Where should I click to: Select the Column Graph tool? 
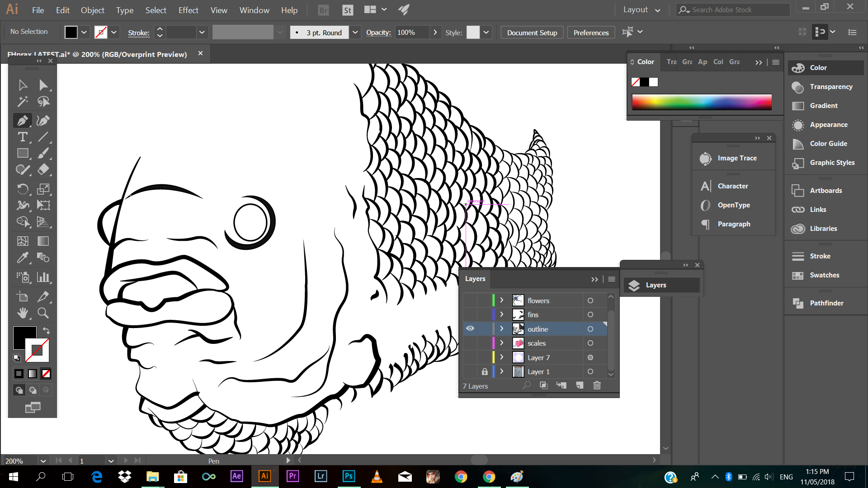tap(43, 277)
